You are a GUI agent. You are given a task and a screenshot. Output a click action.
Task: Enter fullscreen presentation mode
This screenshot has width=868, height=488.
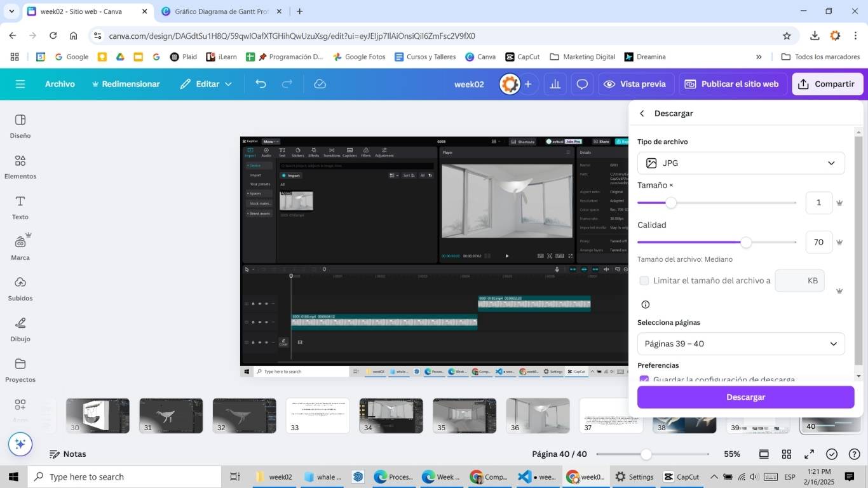coord(809,454)
